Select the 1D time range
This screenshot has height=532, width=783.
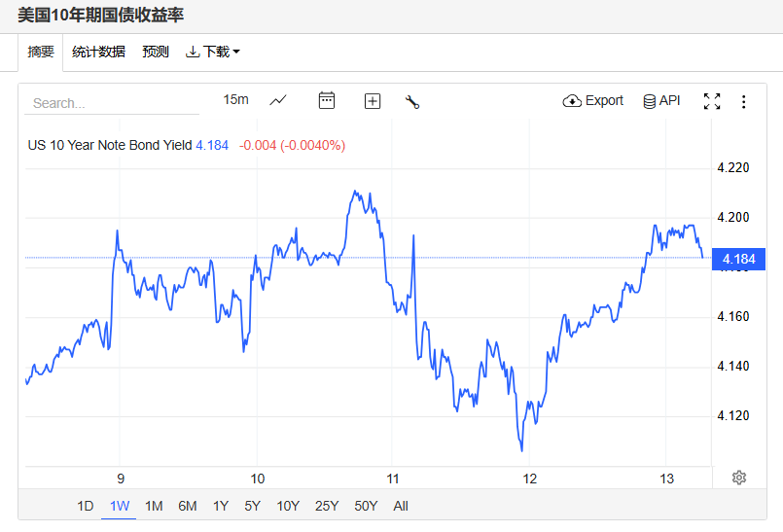click(x=86, y=506)
